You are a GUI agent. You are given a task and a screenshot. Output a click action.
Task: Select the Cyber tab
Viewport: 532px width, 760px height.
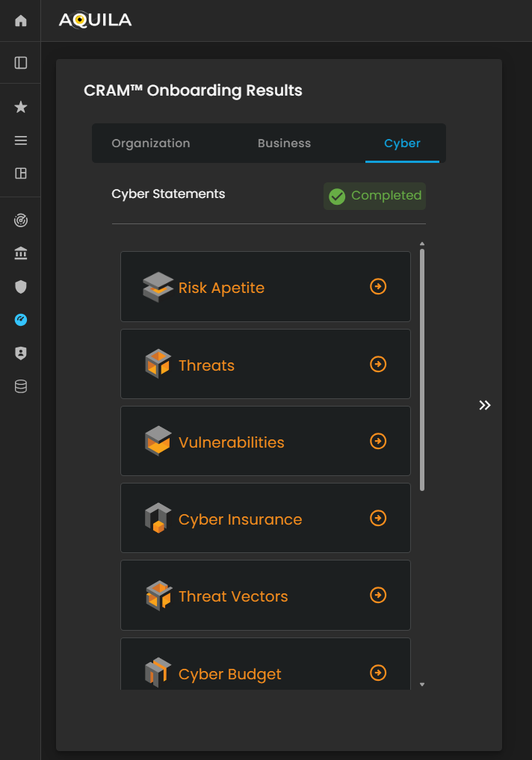402,143
